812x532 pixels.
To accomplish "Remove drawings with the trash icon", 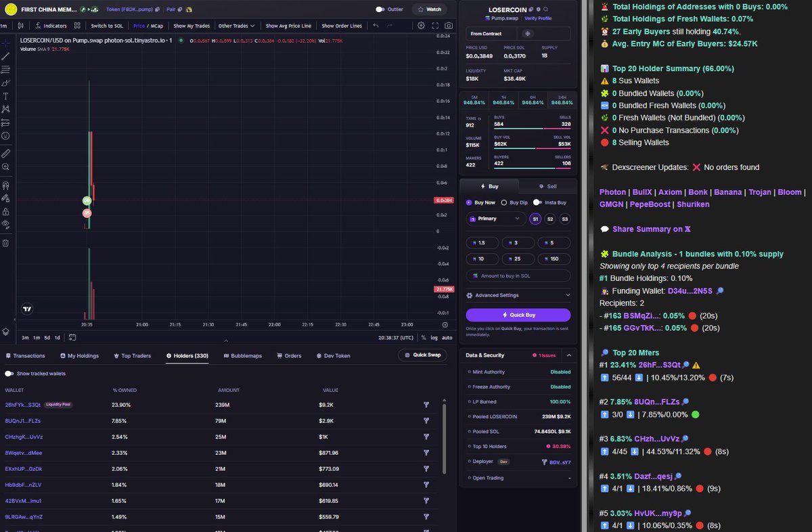I will tap(5, 242).
